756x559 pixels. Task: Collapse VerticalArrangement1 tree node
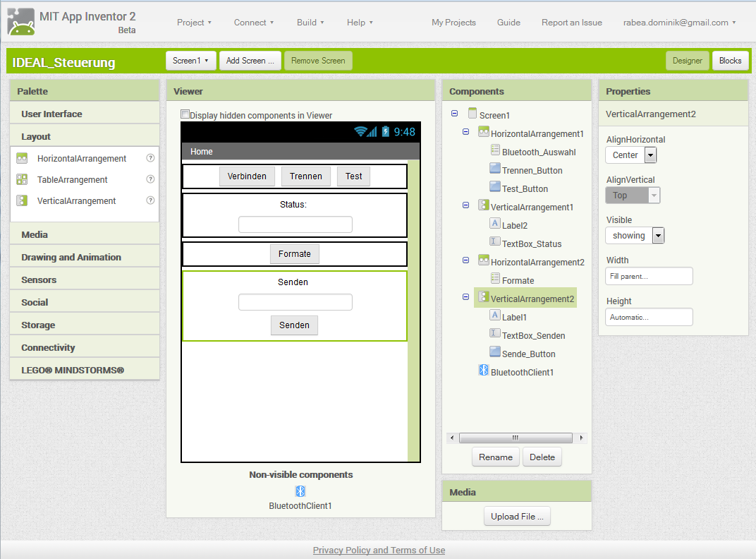click(465, 205)
